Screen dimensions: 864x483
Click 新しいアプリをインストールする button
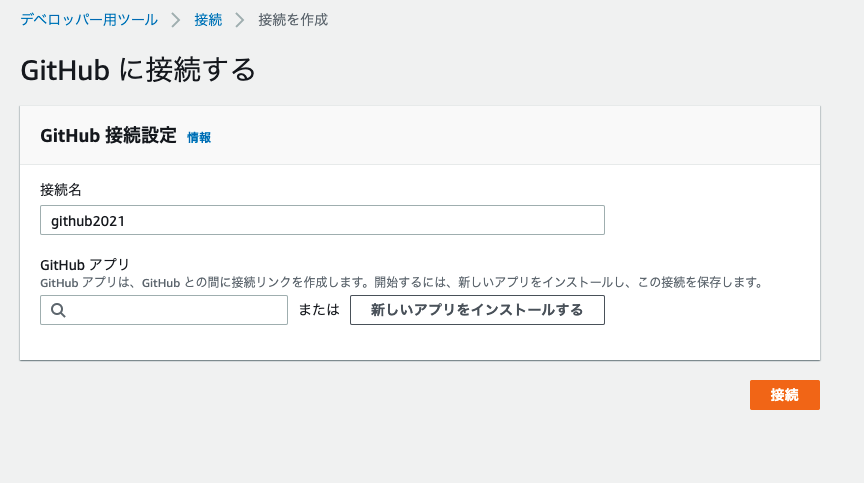click(477, 310)
